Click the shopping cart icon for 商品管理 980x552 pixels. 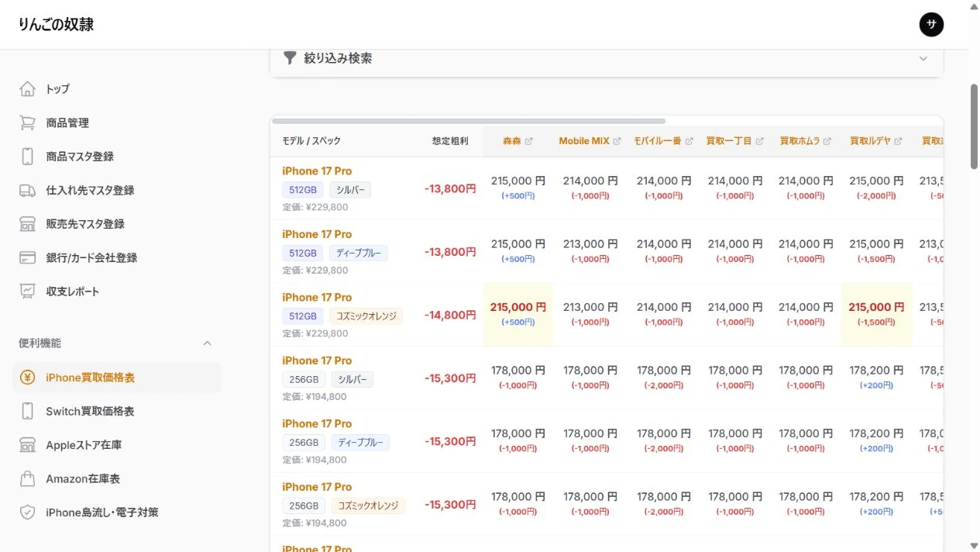[28, 122]
